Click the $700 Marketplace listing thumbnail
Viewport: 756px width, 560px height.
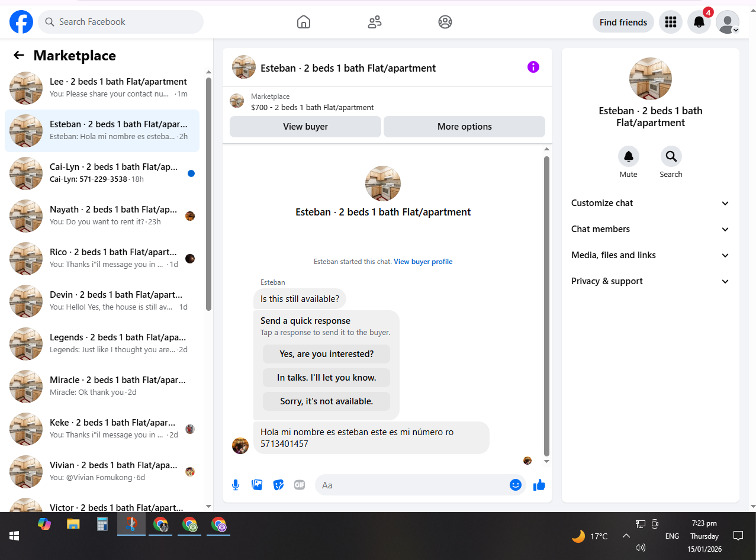pyautogui.click(x=237, y=101)
